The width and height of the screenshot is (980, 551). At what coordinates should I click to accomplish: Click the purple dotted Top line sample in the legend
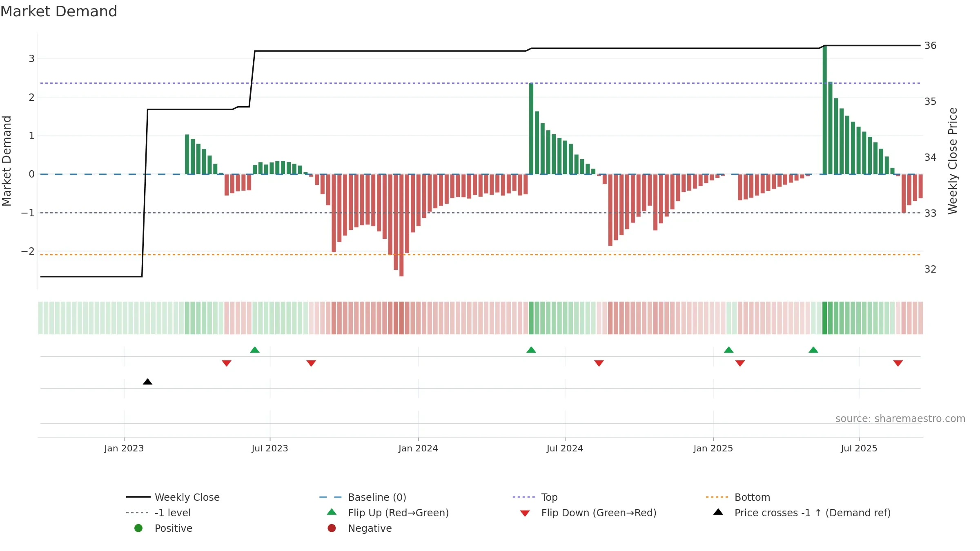coord(524,497)
